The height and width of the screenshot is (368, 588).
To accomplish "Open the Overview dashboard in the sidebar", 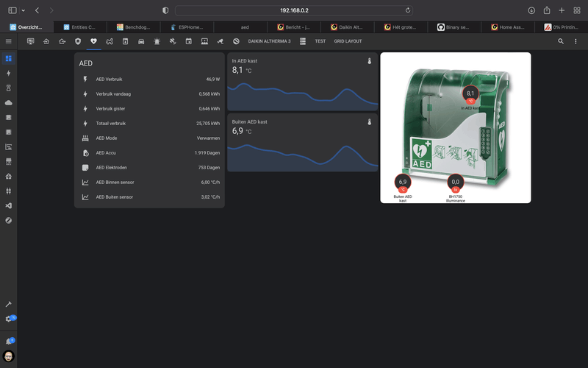I will pyautogui.click(x=8, y=59).
